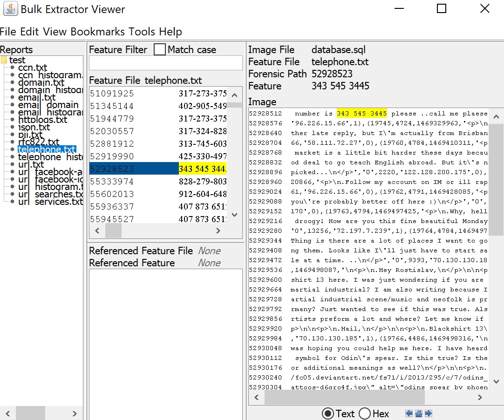Select the url searches.txt report
The height and width of the screenshot is (420, 504).
[47, 194]
